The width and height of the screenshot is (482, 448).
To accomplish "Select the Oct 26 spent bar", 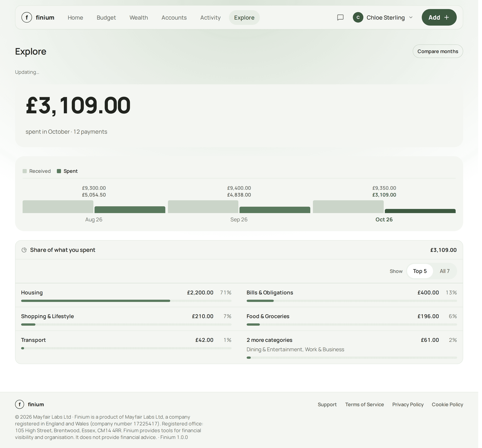I will click(420, 211).
